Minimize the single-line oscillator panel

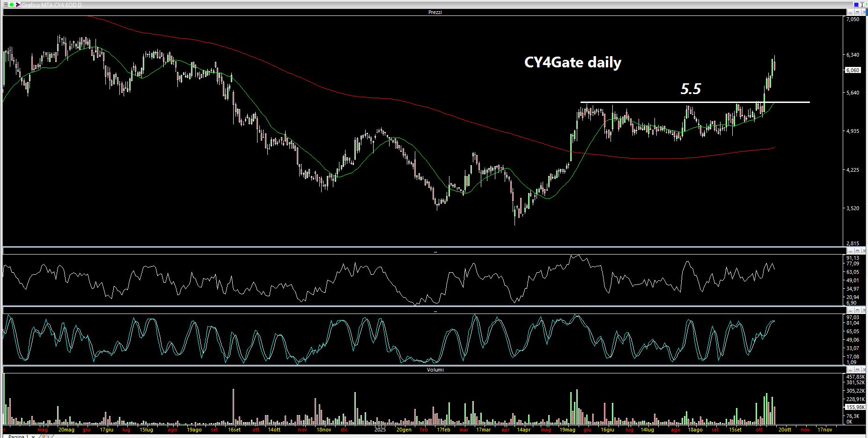[851, 251]
